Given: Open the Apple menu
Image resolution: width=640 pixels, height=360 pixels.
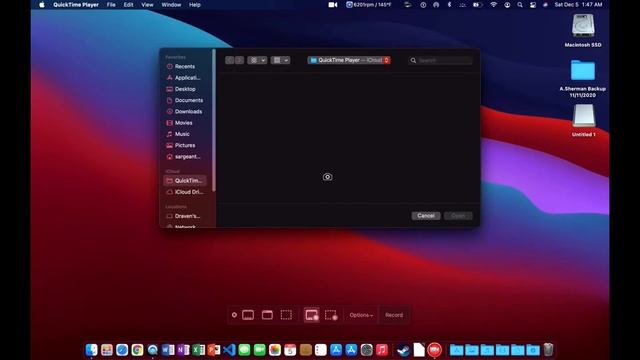Looking at the screenshot, I should (42, 5).
